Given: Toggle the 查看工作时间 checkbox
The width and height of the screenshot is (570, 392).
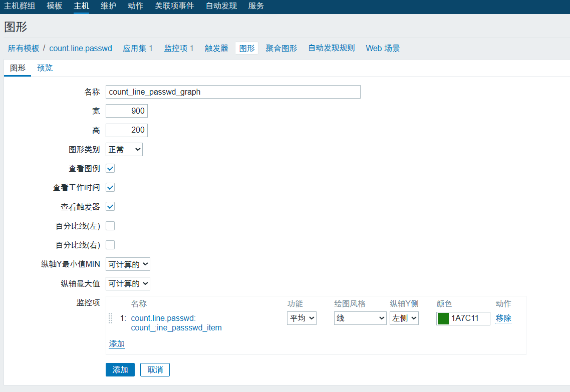Looking at the screenshot, I should pyautogui.click(x=110, y=187).
